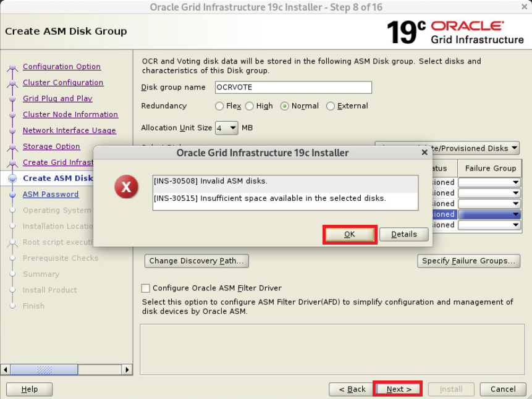532x399 pixels.
Task: Click the Disk group name field
Action: coord(293,87)
